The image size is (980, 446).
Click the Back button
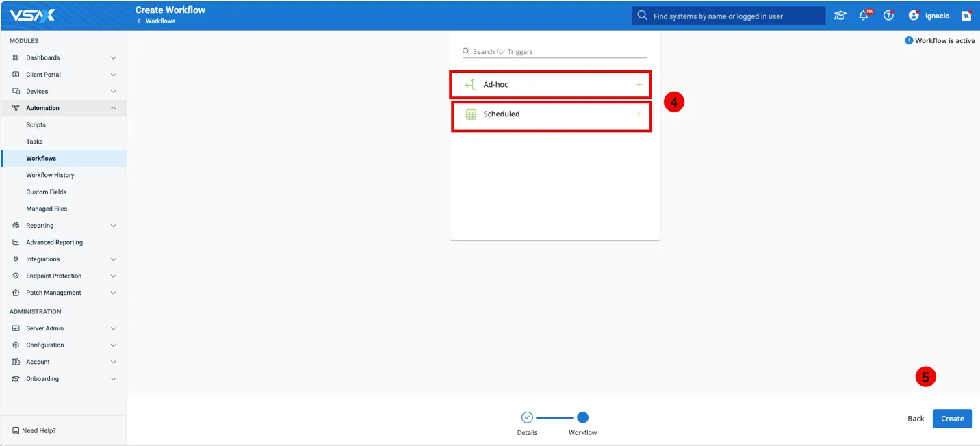(x=916, y=419)
